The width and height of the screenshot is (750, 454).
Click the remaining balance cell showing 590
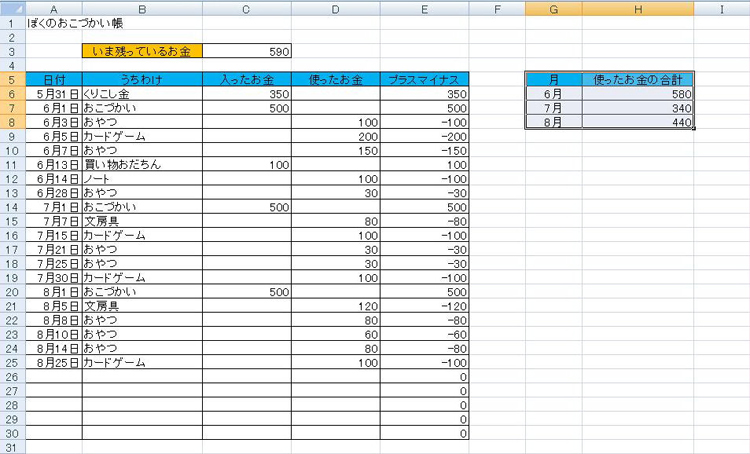tap(247, 51)
